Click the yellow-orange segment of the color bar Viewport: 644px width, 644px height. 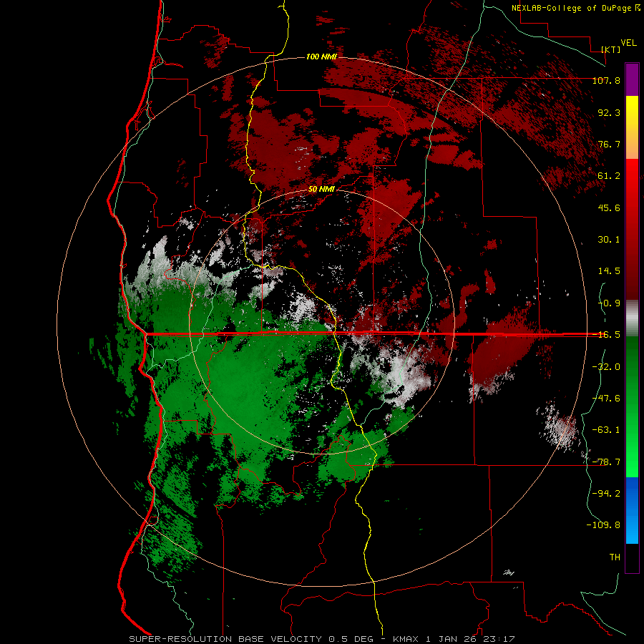tap(632, 127)
